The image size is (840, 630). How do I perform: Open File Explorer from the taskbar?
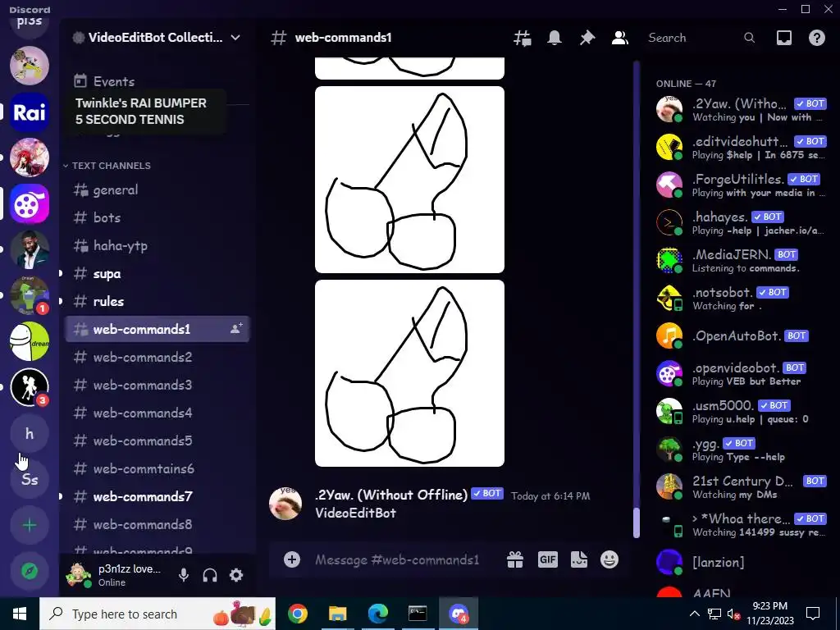point(337,614)
